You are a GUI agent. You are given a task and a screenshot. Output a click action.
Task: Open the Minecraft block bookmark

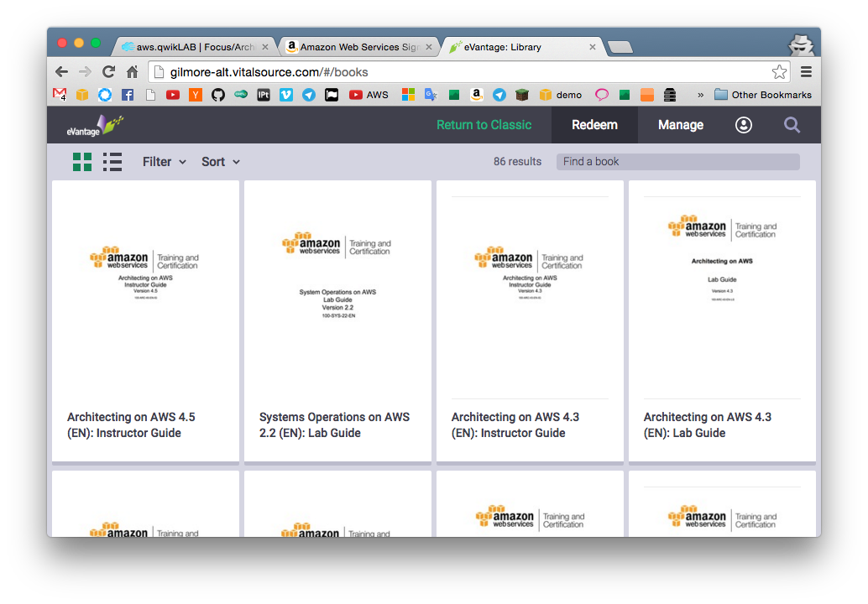tap(522, 95)
